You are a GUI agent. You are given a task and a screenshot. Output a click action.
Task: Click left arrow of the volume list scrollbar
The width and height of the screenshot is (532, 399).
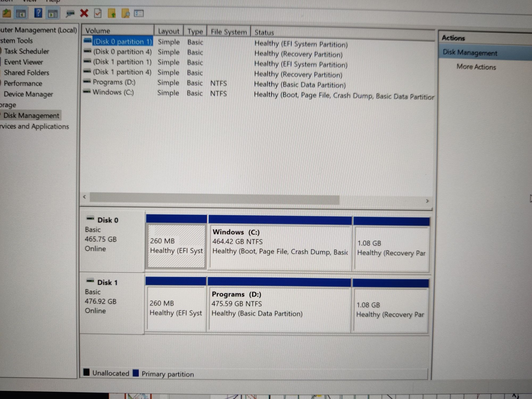[x=85, y=197]
